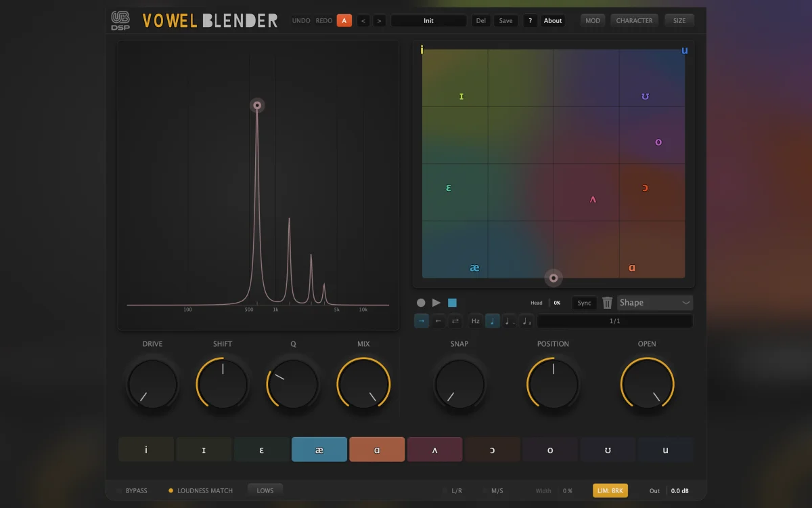Select triplet note rate mode
The image size is (812, 508).
526,321
